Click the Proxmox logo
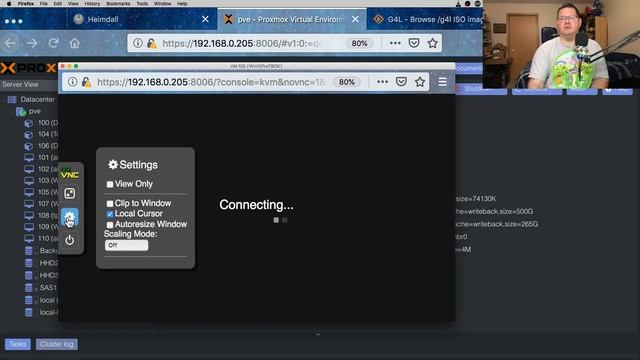 pos(28,68)
